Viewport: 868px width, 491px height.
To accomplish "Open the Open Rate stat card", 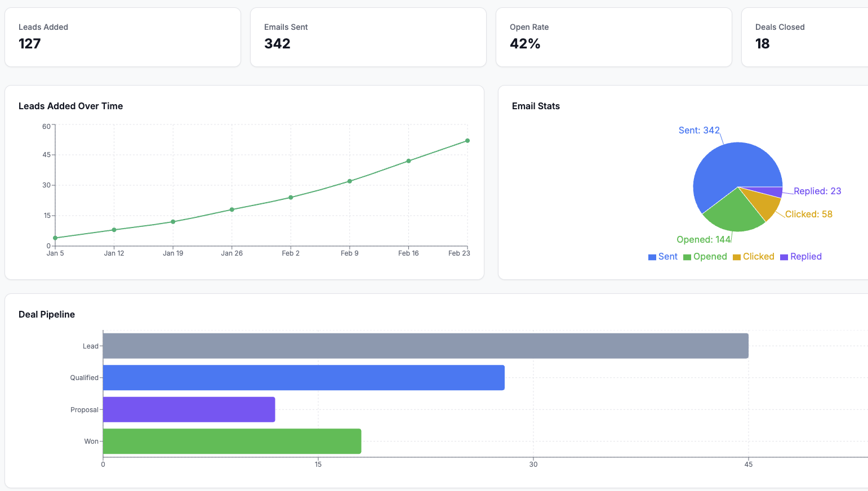I will click(613, 37).
